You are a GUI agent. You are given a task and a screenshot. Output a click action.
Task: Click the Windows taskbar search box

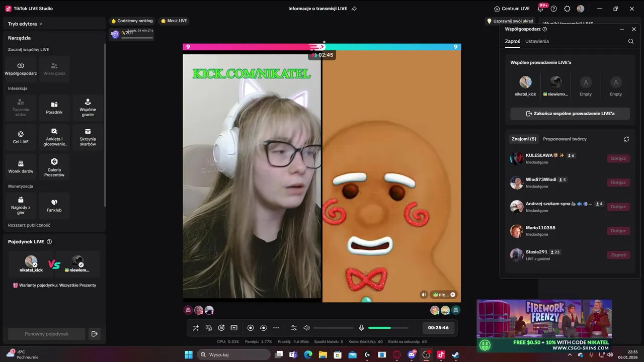tap(234, 354)
